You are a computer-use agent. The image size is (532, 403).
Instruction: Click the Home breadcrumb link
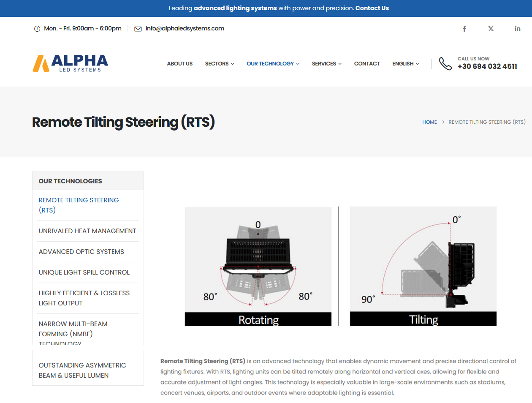(429, 122)
